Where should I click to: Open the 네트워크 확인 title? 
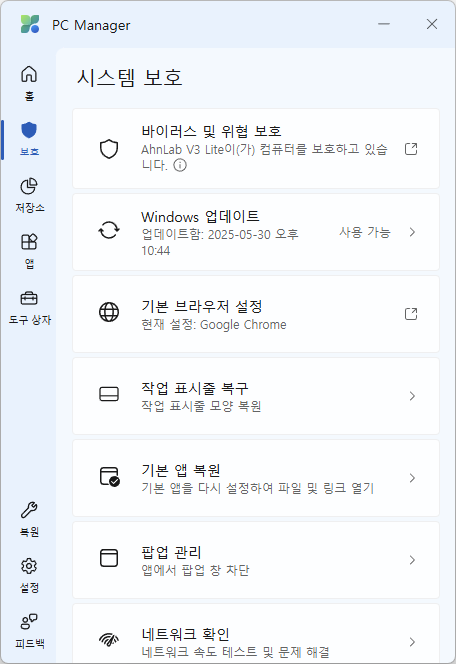tap(185, 634)
